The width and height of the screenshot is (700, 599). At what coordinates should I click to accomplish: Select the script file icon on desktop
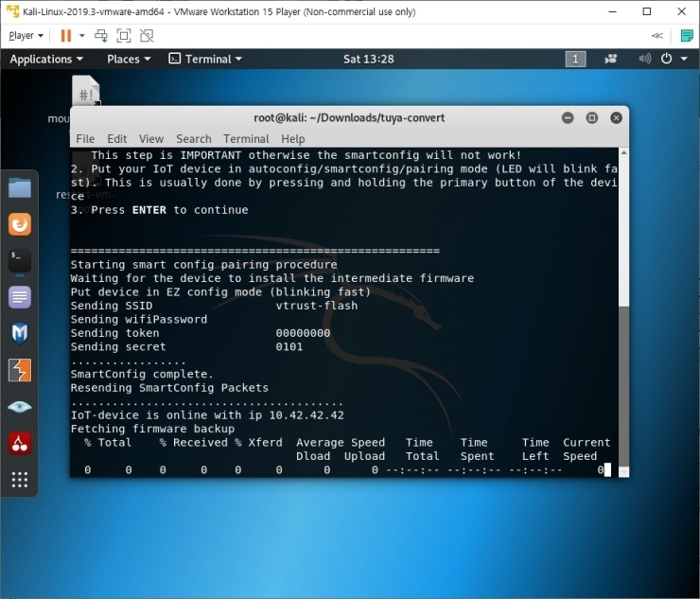coord(86,91)
